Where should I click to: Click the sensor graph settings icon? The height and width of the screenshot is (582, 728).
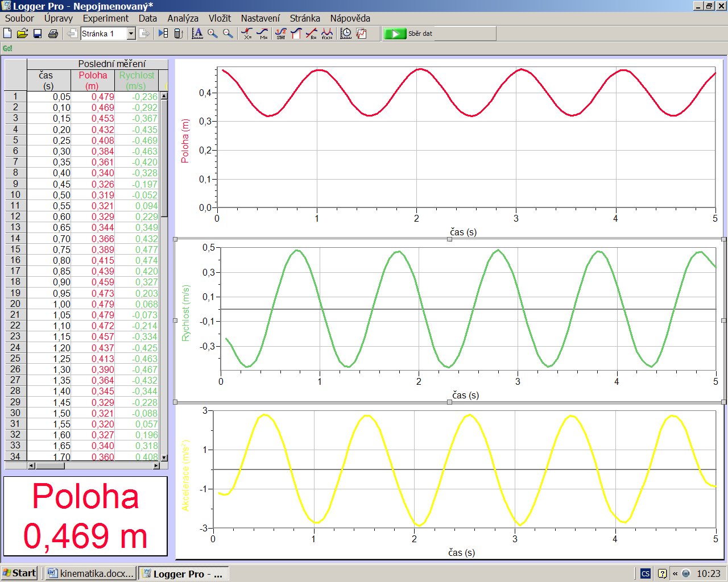362,34
